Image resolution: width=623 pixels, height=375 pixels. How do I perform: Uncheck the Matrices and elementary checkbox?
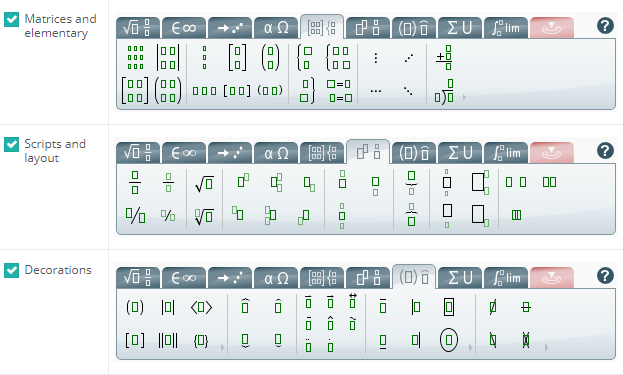(x=12, y=19)
